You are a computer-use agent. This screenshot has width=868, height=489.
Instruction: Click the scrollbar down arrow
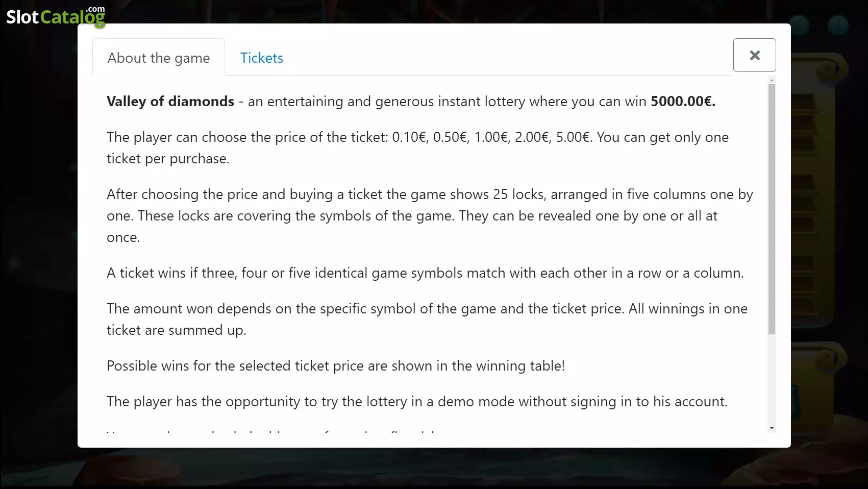pos(772,428)
